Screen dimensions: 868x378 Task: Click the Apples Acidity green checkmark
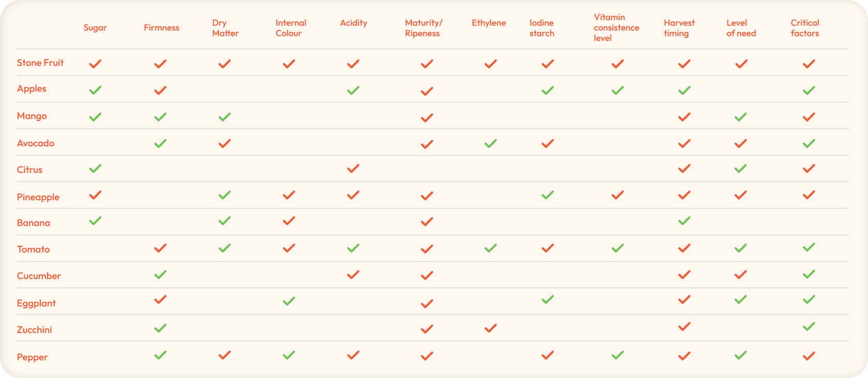353,90
